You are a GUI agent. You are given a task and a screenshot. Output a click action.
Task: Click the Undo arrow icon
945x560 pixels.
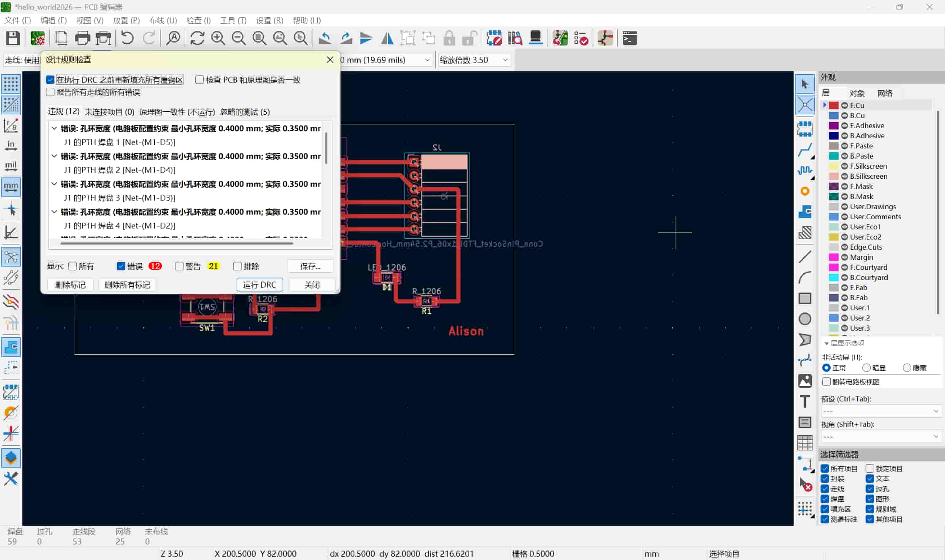click(x=127, y=38)
